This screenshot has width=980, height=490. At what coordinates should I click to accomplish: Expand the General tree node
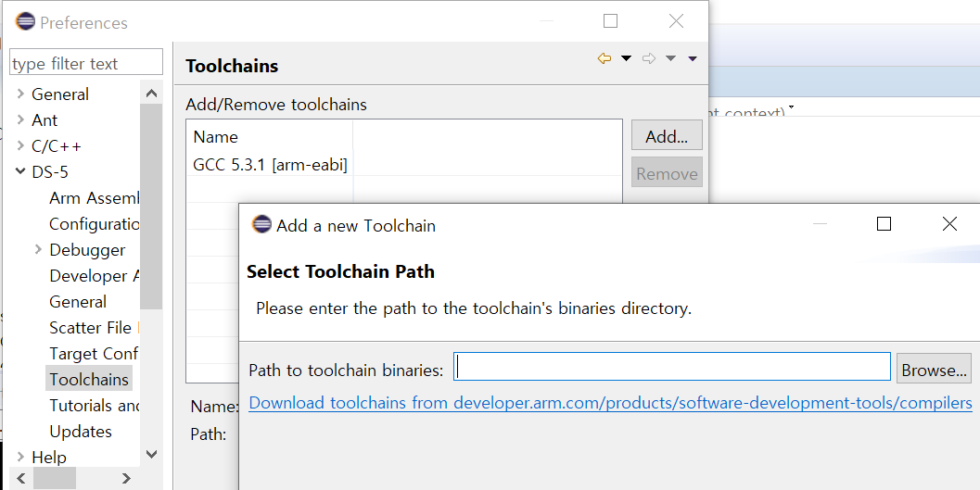click(20, 94)
